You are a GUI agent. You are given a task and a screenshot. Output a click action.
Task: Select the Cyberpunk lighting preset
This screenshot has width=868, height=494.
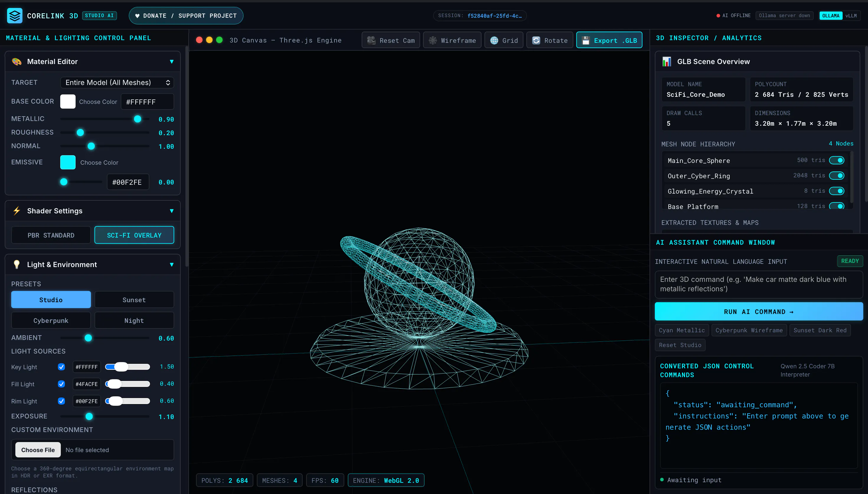tap(51, 320)
